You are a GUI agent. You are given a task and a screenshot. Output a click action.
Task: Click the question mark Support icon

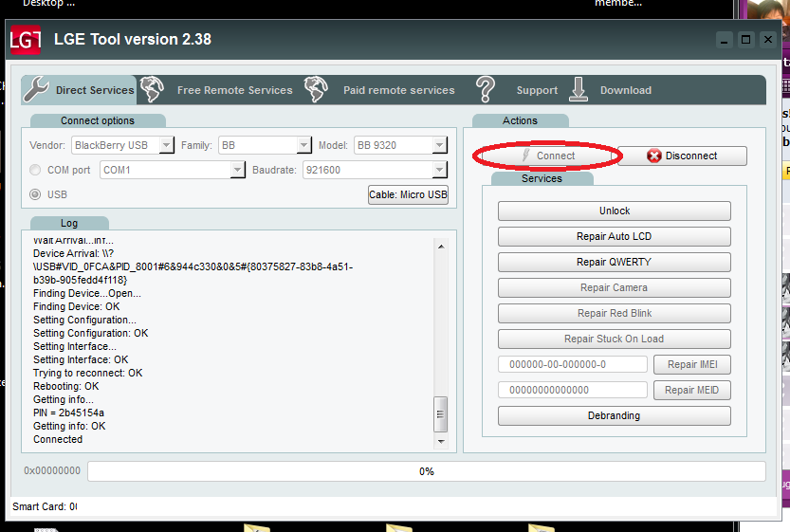pyautogui.click(x=486, y=89)
